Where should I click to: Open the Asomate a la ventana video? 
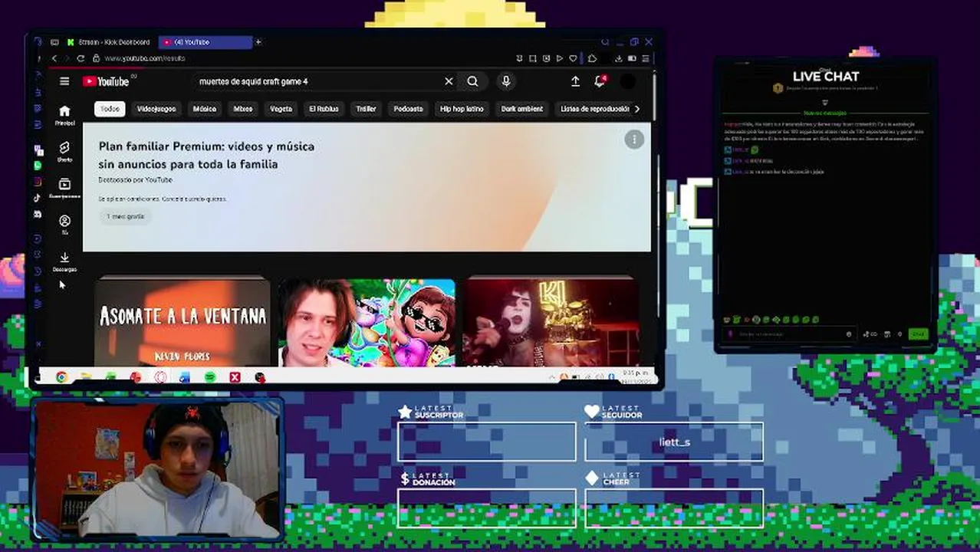(x=183, y=322)
